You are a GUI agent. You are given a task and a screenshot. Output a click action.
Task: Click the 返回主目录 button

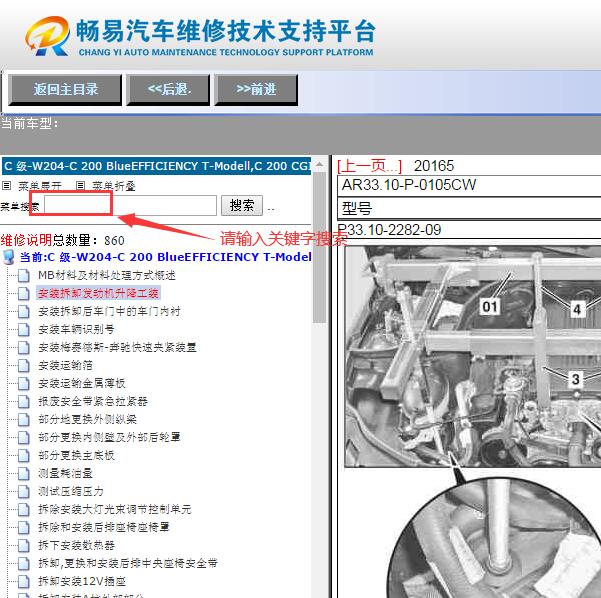65,90
